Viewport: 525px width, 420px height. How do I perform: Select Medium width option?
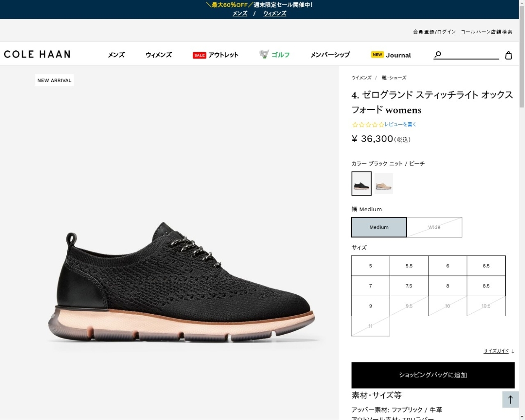pos(379,227)
